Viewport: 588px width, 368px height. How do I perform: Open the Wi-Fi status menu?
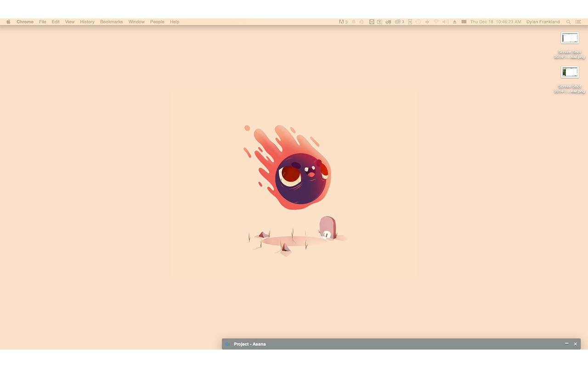pyautogui.click(x=436, y=22)
